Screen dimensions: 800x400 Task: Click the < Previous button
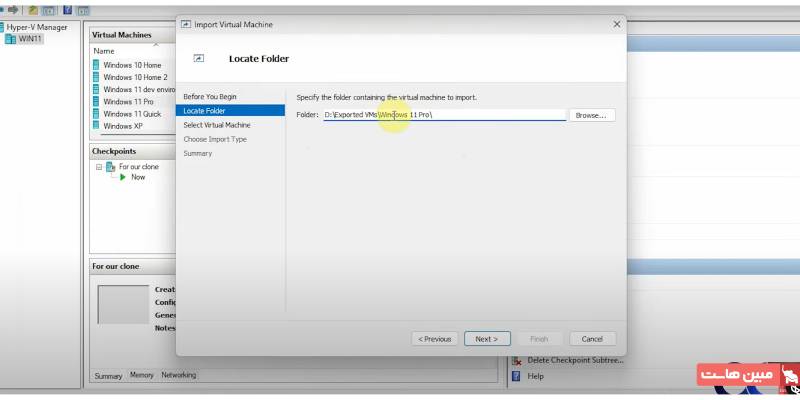(x=435, y=339)
